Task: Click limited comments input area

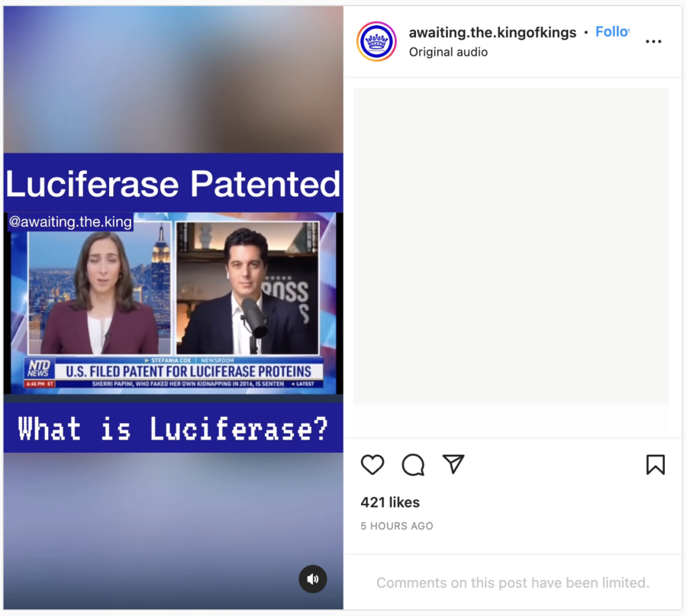Action: pos(513,582)
